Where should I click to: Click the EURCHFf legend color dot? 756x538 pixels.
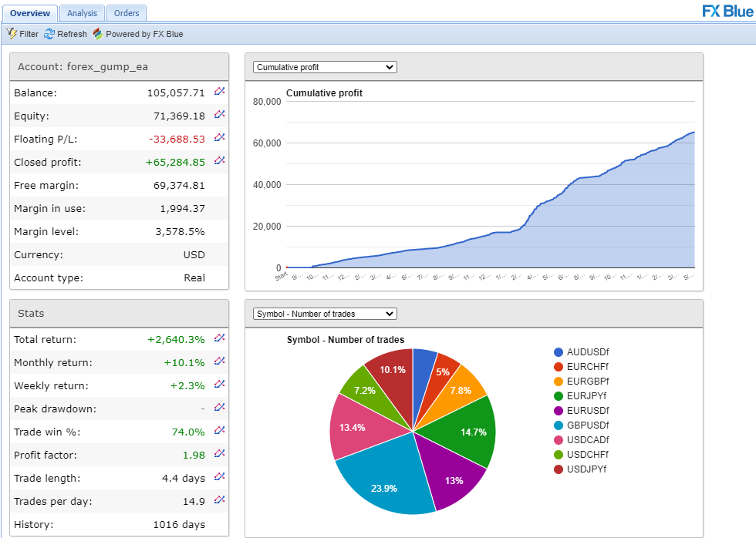coord(559,367)
